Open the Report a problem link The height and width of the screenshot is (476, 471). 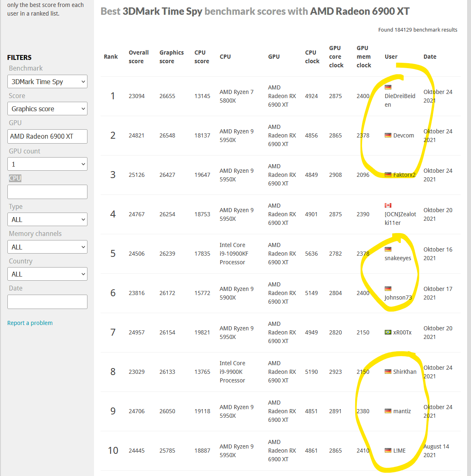tap(30, 323)
